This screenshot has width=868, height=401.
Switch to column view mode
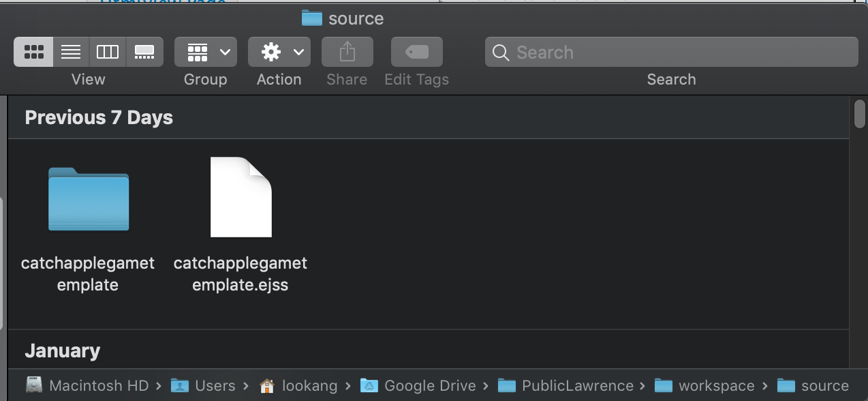coord(108,52)
